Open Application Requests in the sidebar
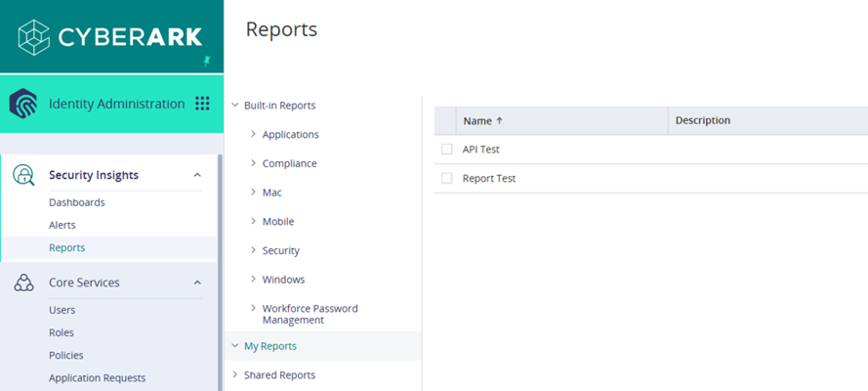This screenshot has height=391, width=868. [x=97, y=378]
